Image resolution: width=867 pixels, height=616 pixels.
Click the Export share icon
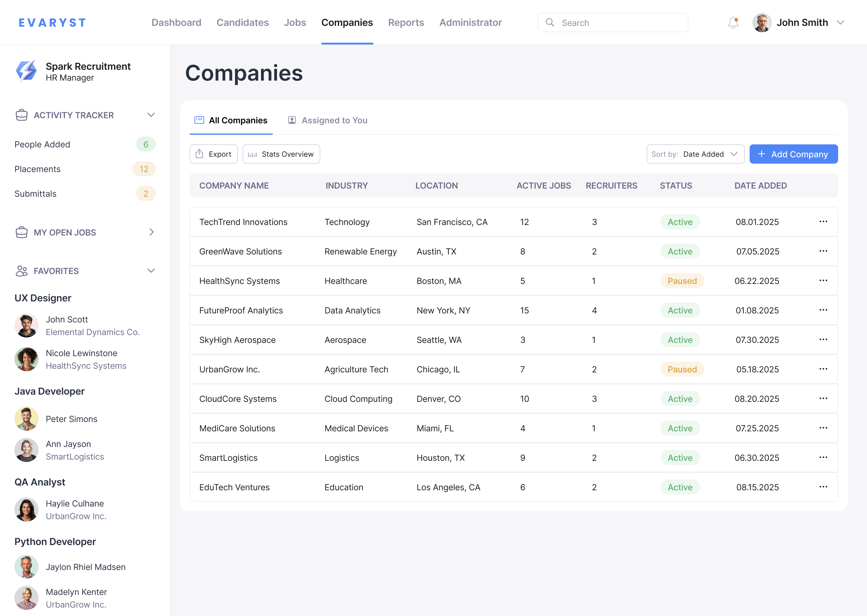point(200,154)
